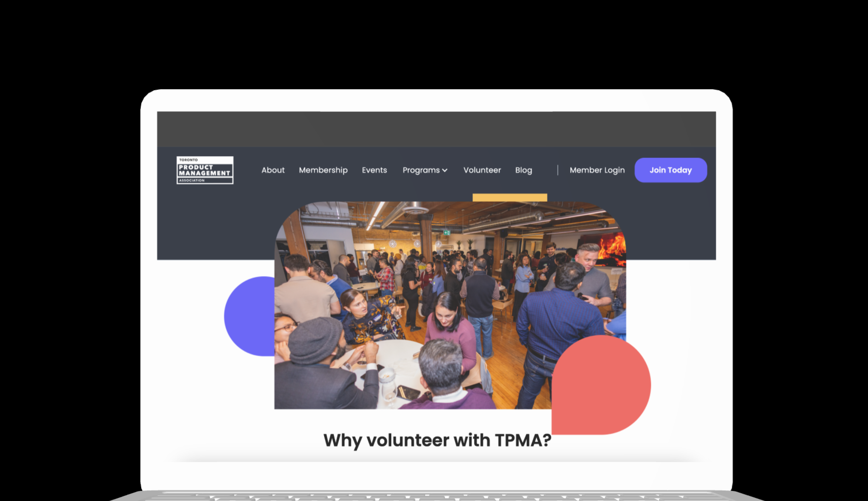
Task: Click the yellow accent bar above photo
Action: (x=510, y=198)
